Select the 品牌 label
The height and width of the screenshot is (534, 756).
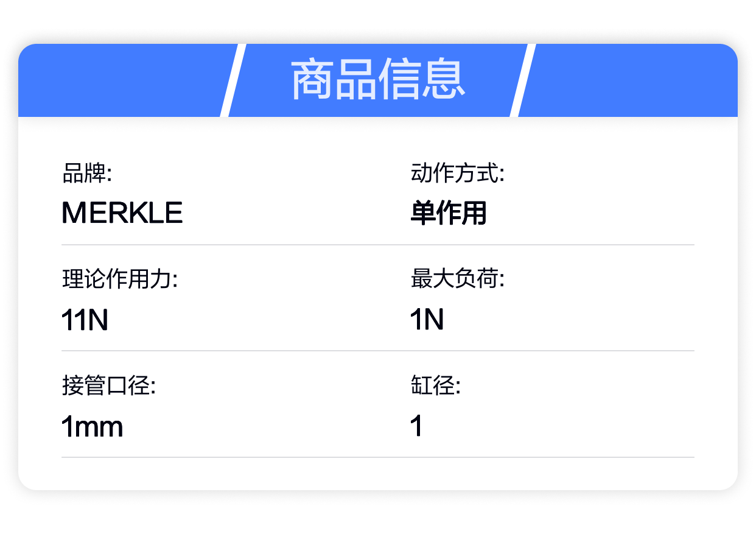click(87, 174)
